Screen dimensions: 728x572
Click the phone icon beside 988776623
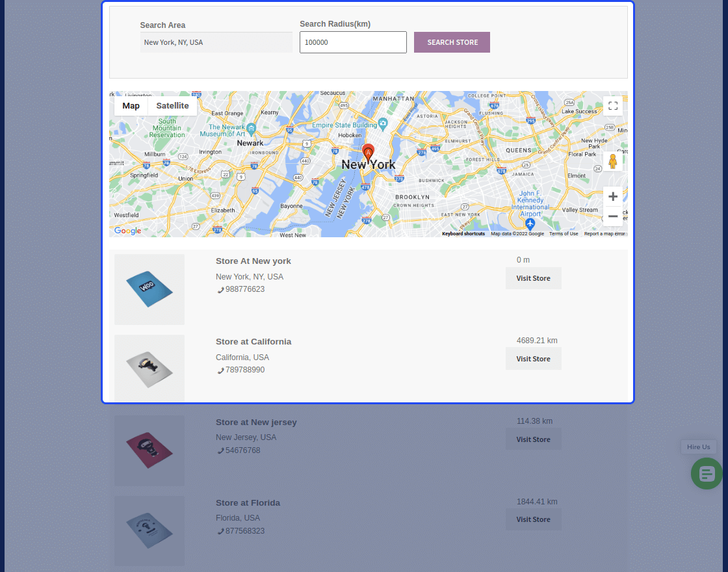tap(220, 289)
